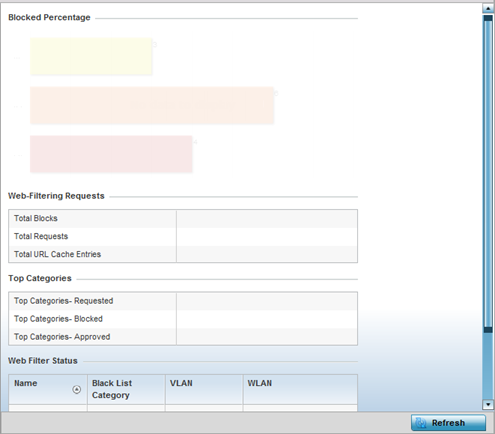Click the Web-Filtering Requests heading
The width and height of the screenshot is (495, 434).
(x=56, y=196)
